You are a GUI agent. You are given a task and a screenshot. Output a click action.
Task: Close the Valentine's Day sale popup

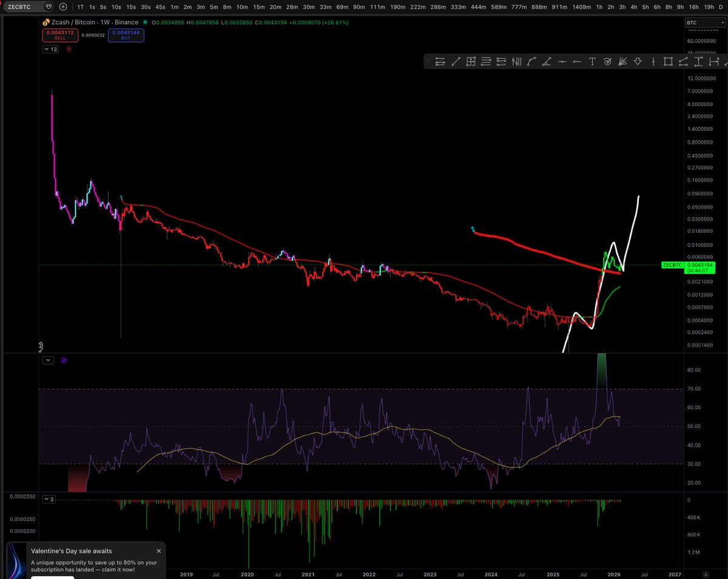coord(159,551)
